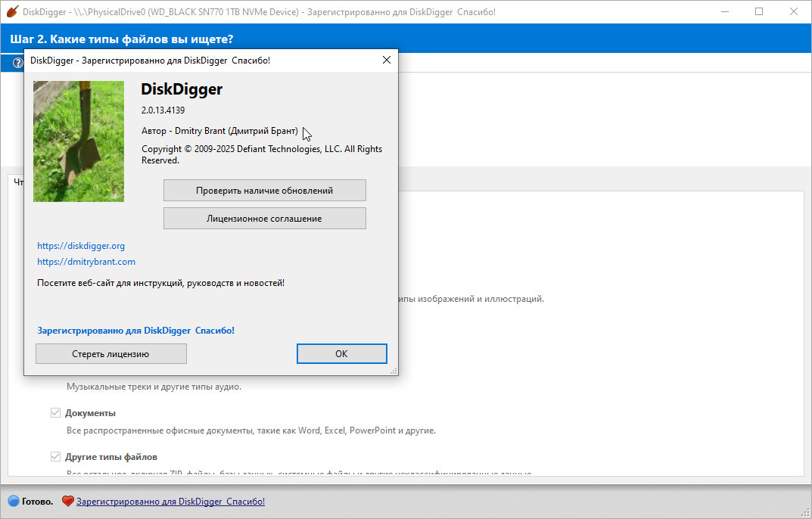The image size is (812, 519).
Task: Toggle the Документы checkbox
Action: coord(55,413)
